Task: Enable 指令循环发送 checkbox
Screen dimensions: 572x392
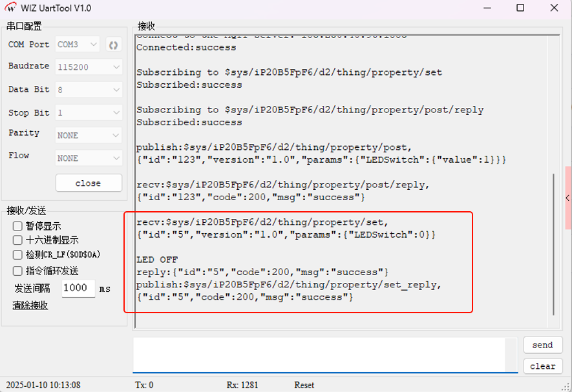Action: click(x=18, y=271)
